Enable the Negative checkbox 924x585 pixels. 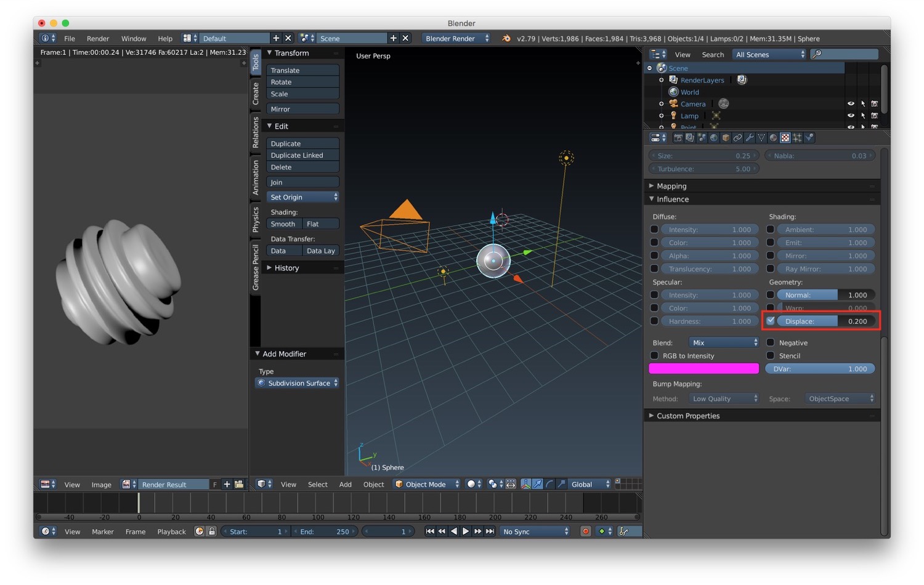coord(770,342)
